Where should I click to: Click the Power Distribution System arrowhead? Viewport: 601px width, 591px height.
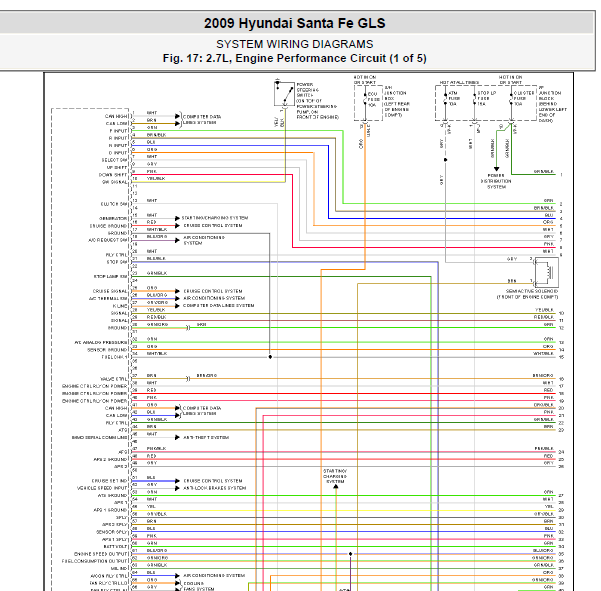[496, 169]
